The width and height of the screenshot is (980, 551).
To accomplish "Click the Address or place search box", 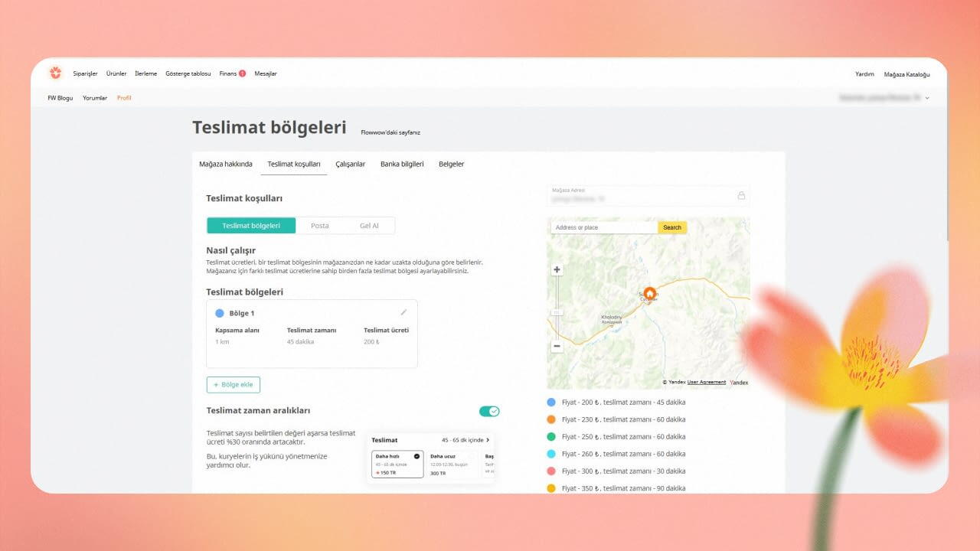I will pos(604,227).
